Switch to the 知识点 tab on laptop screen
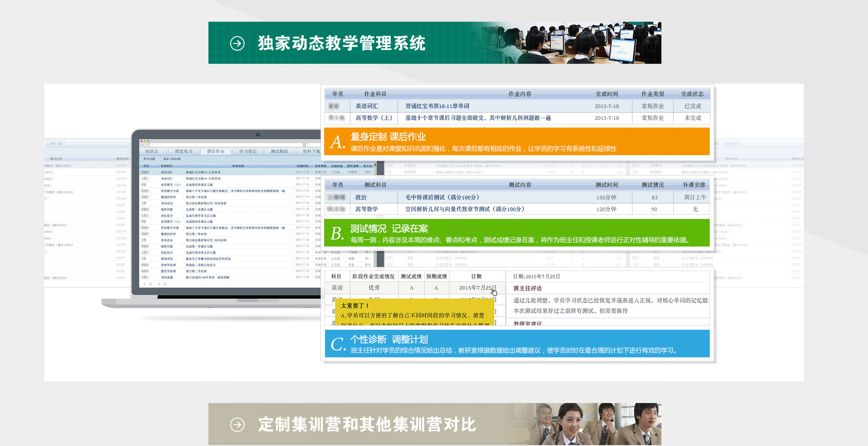 click(152, 152)
